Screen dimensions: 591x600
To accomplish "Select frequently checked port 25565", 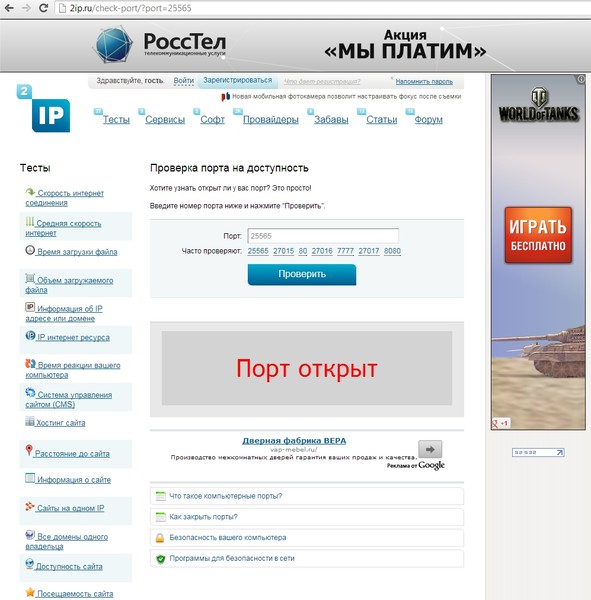I will tap(258, 251).
